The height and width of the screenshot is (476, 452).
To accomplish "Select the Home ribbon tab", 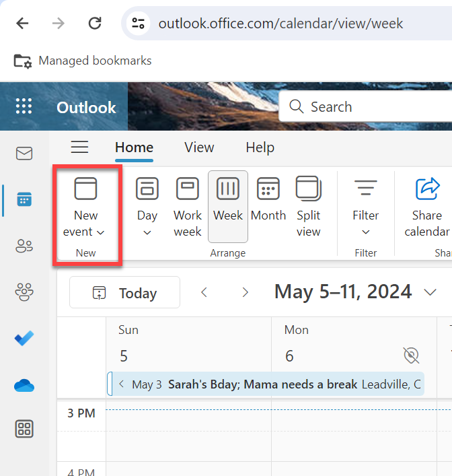I will point(134,147).
